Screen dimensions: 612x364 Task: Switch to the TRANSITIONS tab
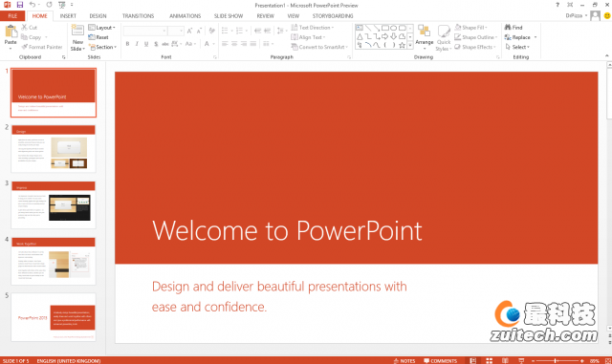138,15
